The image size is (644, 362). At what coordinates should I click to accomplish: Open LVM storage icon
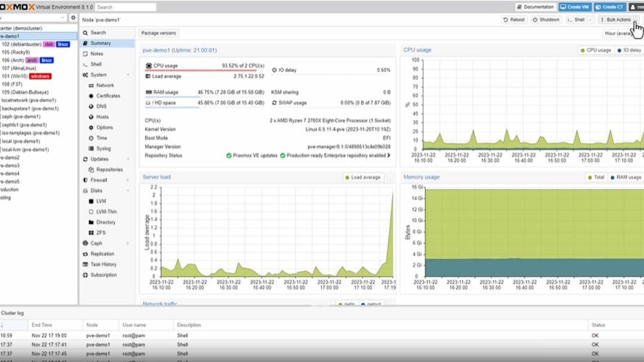click(91, 201)
